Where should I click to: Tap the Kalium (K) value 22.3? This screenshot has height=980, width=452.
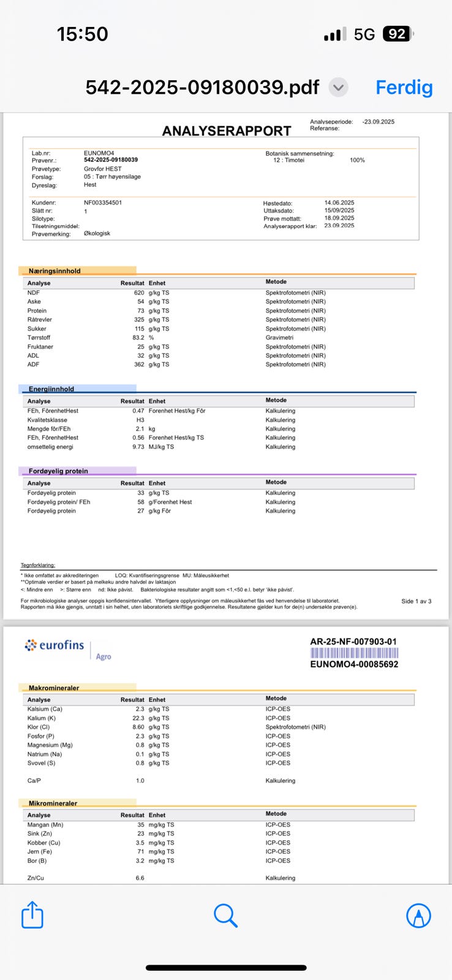point(138,718)
